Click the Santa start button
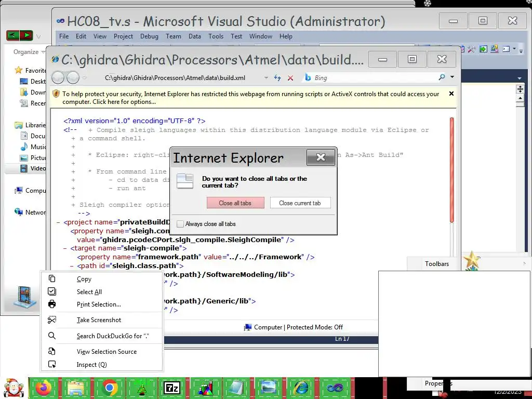This screenshot has width=532, height=399. 13,388
